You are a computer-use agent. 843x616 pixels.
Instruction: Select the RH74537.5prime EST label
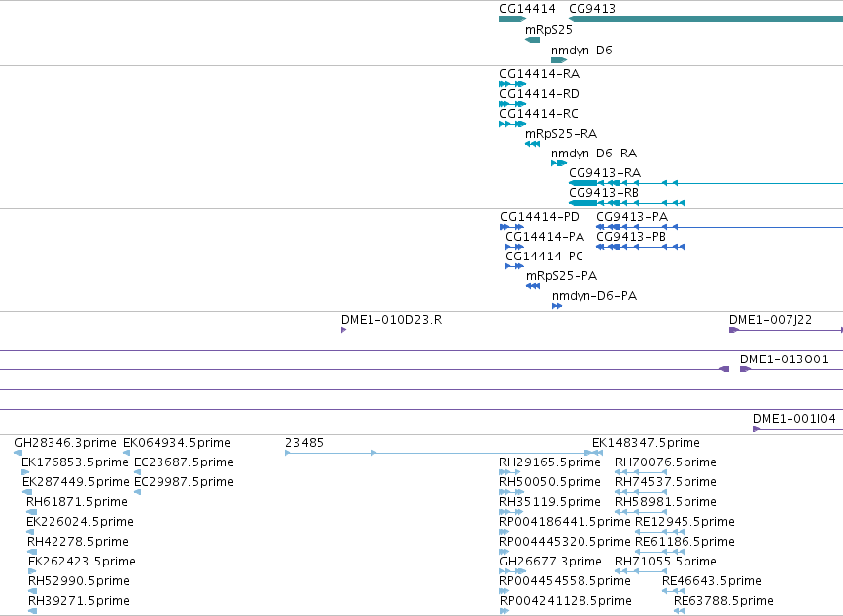pyautogui.click(x=666, y=482)
